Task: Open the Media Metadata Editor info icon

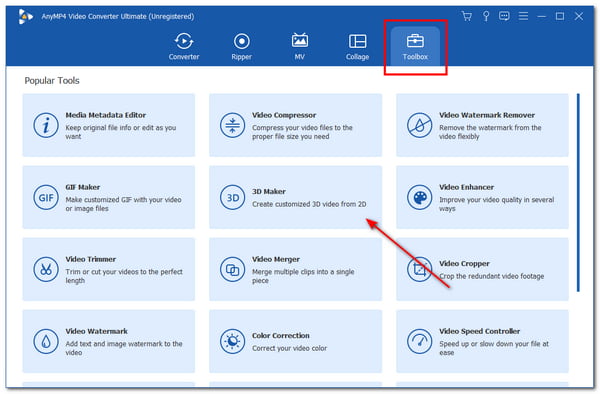Action: point(46,125)
